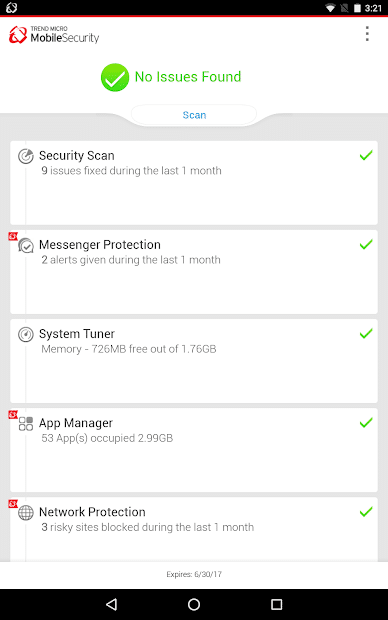The height and width of the screenshot is (620, 388).
Task: Open the three-dot overflow menu
Action: coord(367,34)
